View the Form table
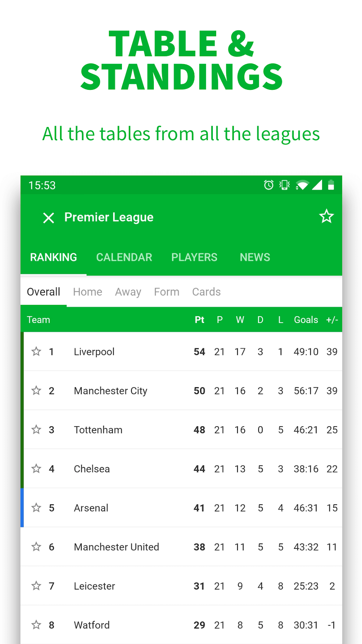Viewport: 362px width, 644px height. point(167,292)
